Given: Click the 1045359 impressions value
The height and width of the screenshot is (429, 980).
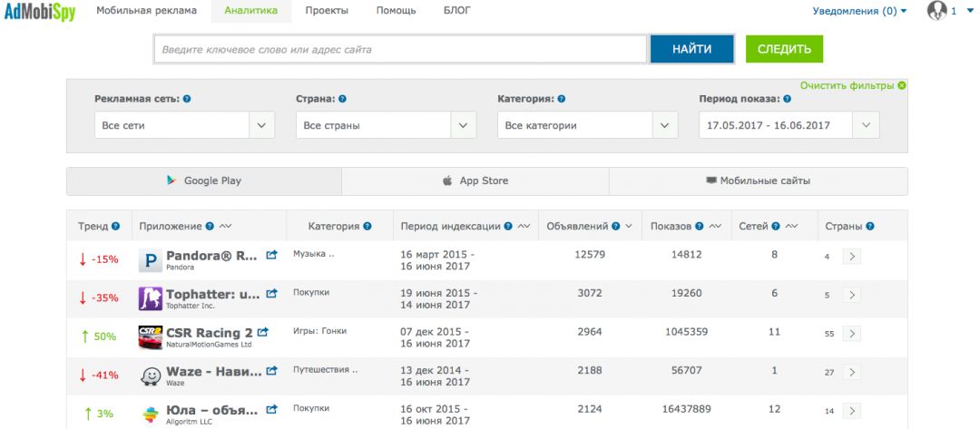Looking at the screenshot, I should [687, 332].
